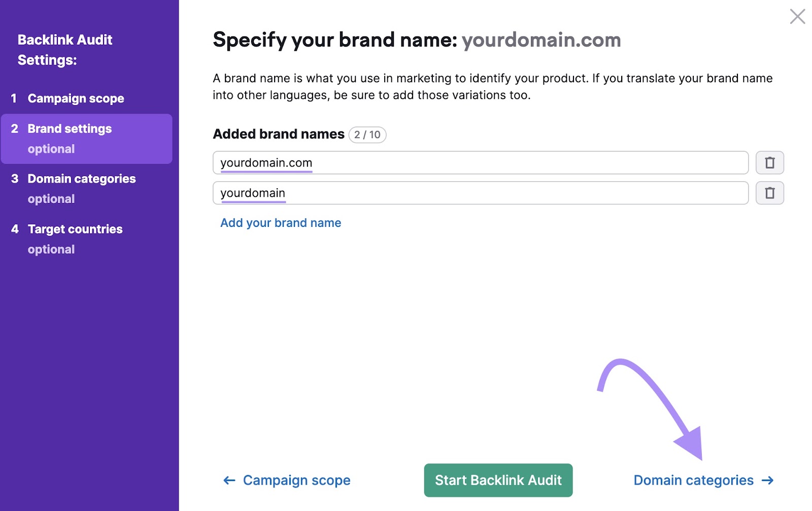This screenshot has width=812, height=511.
Task: Open the Brand settings step
Action: click(69, 128)
